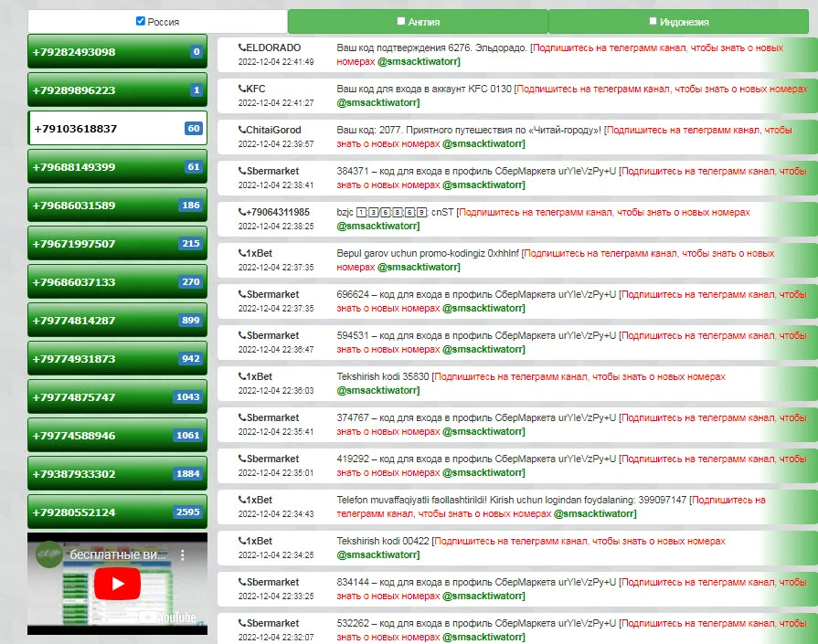Switch to the Индонезия tab
Image resolution: width=818 pixels, height=644 pixels.
(x=678, y=21)
